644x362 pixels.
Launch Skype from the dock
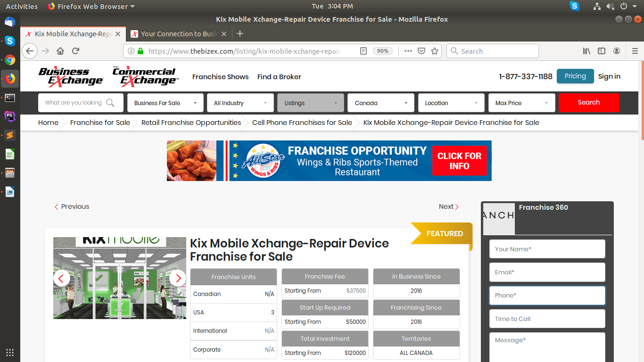pos(10,41)
